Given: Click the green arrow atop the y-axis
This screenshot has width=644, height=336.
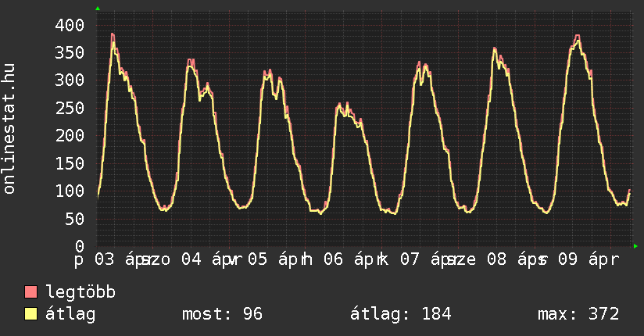Looking at the screenshot, I should coord(98,9).
